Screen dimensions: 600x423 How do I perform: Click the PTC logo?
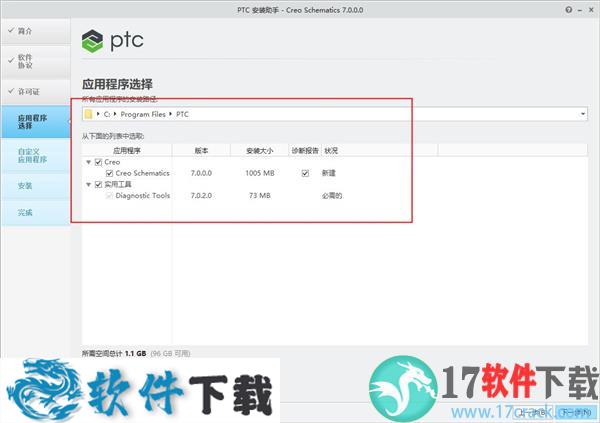coord(112,41)
